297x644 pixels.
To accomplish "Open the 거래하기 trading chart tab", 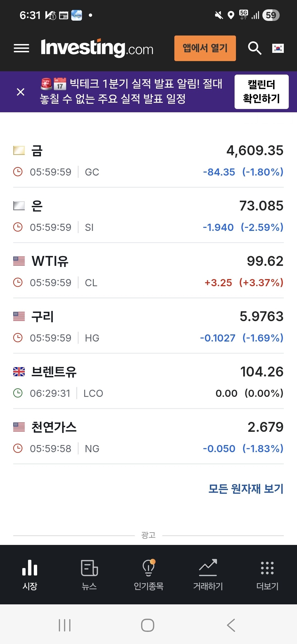I will [x=208, y=575].
